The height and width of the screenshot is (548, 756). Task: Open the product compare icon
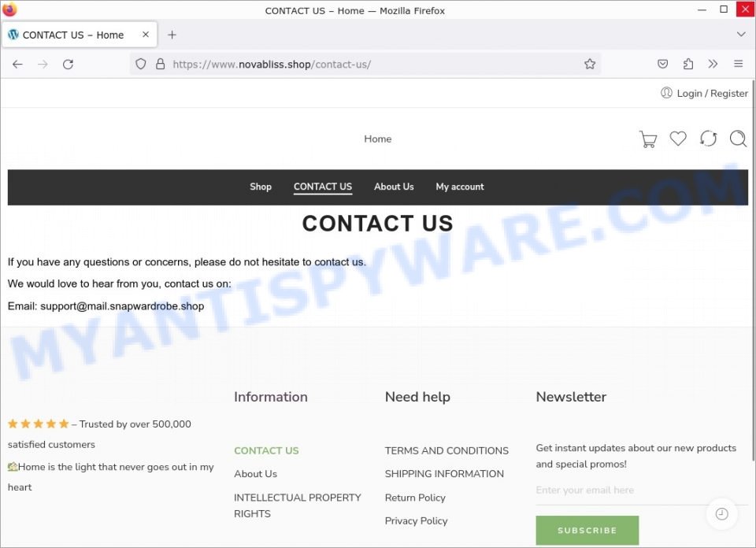708,139
